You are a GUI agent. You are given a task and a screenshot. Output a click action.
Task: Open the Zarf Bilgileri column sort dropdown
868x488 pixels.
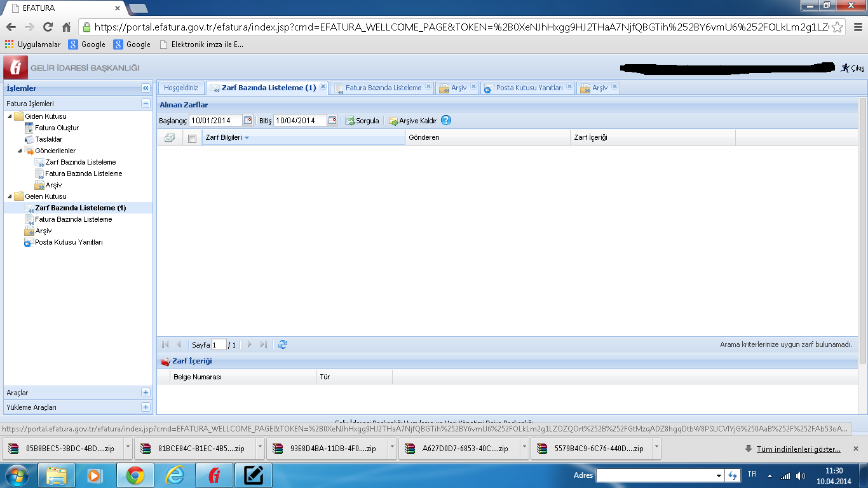(247, 138)
